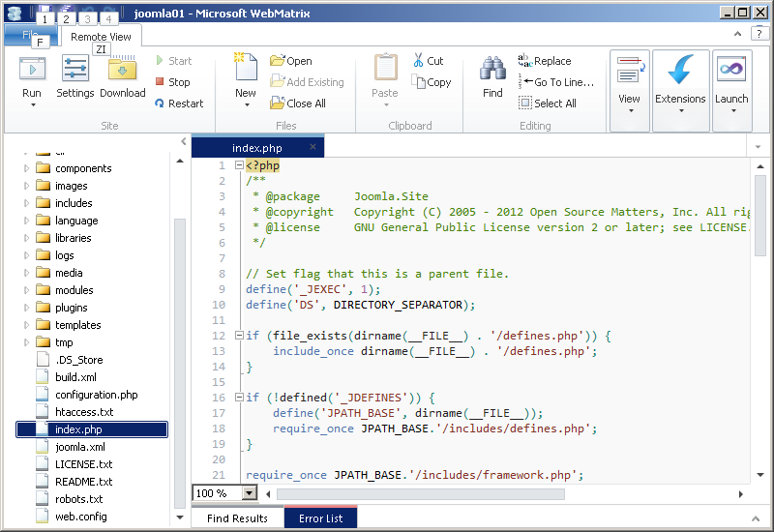The height and width of the screenshot is (532, 774).
Task: Collapse the code block on line 12
Action: pyautogui.click(x=238, y=336)
